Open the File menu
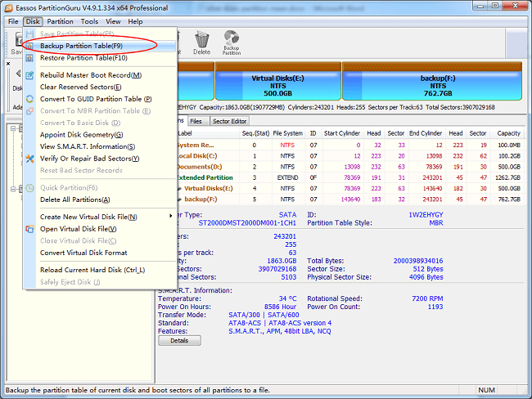This screenshot has width=532, height=399. coord(13,21)
